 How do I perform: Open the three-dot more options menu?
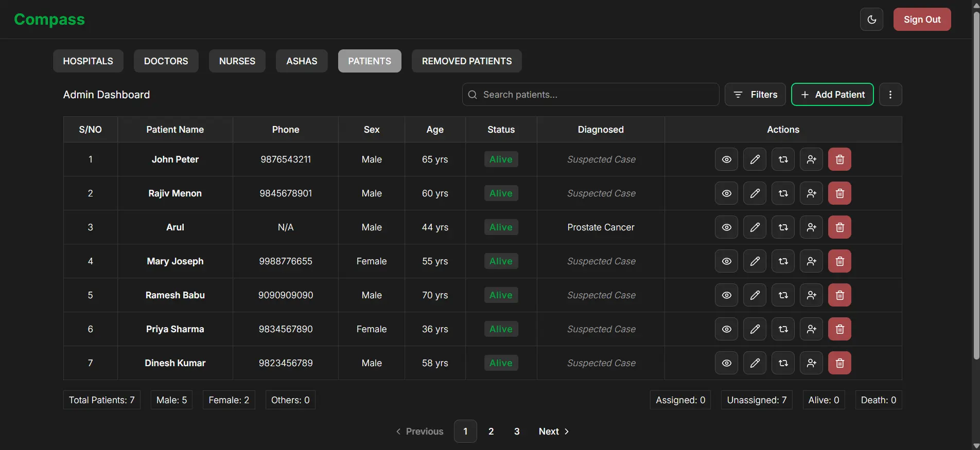(890, 95)
